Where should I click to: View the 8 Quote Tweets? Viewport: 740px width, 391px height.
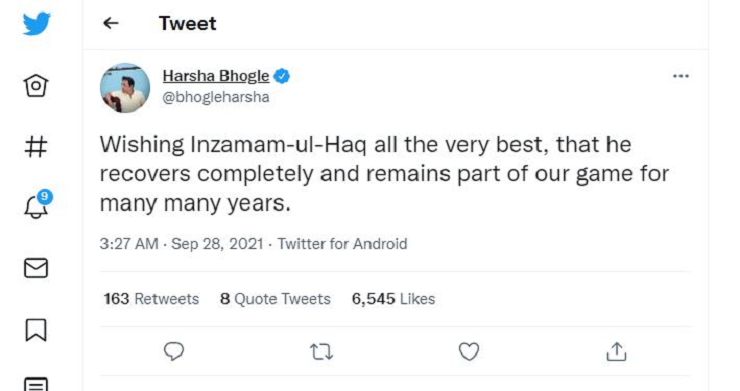click(x=275, y=298)
